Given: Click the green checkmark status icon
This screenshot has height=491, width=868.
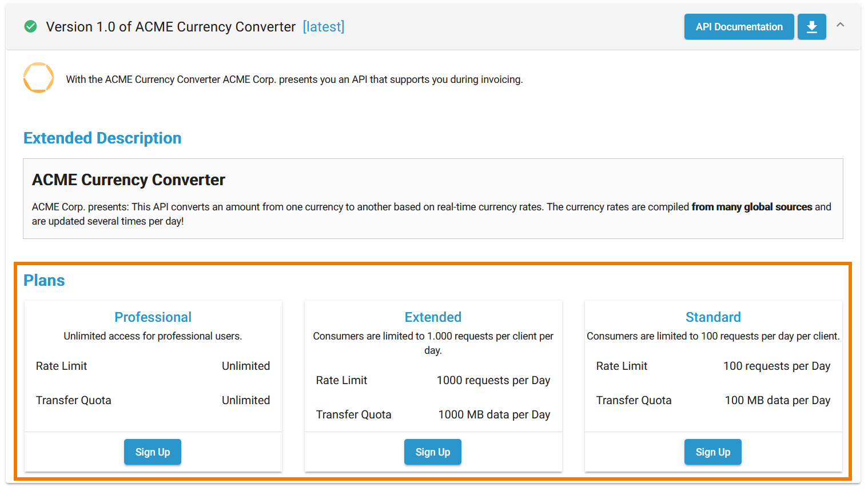Looking at the screenshot, I should click(x=31, y=27).
